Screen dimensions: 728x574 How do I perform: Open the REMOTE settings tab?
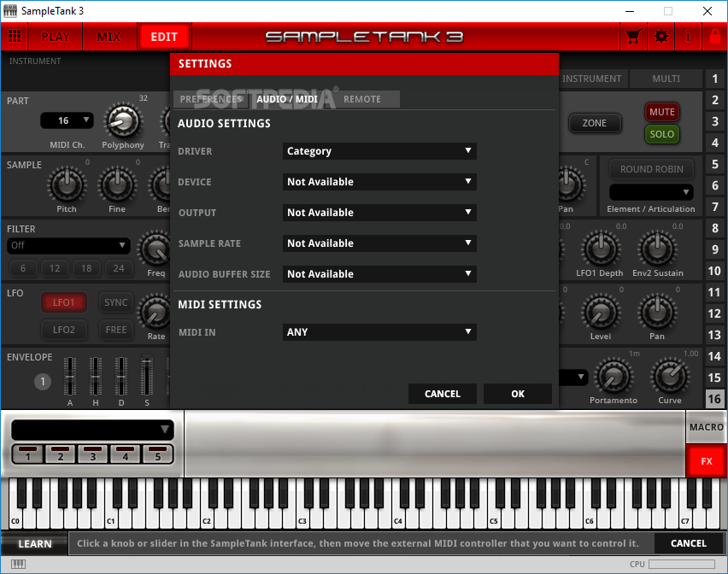pos(362,99)
